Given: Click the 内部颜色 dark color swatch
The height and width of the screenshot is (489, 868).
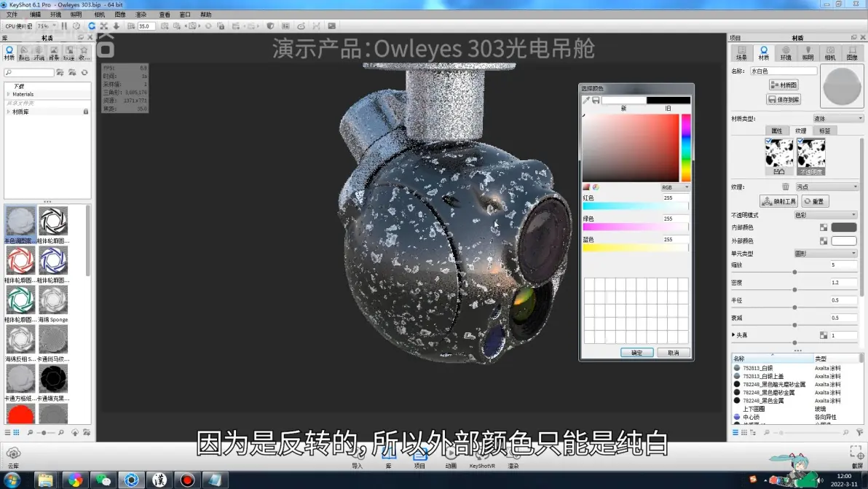Looking at the screenshot, I should [844, 227].
